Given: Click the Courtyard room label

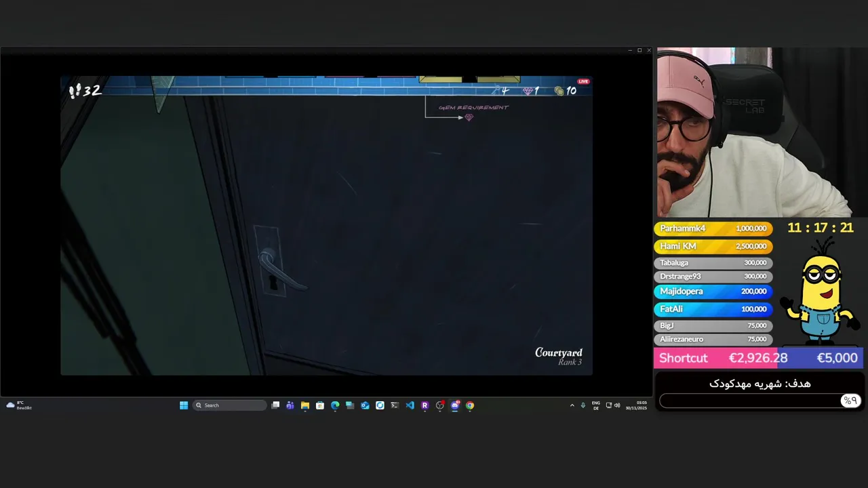Looking at the screenshot, I should point(559,352).
